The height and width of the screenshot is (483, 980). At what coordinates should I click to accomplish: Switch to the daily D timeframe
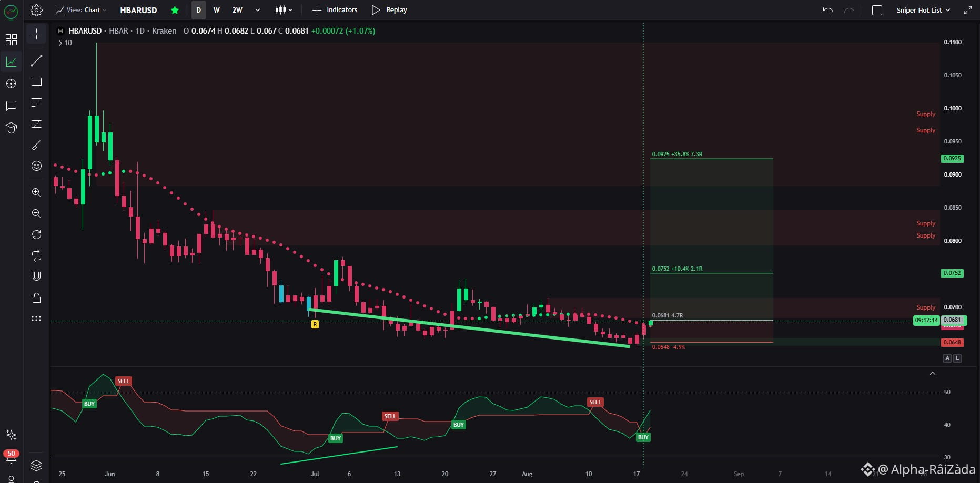tap(198, 10)
